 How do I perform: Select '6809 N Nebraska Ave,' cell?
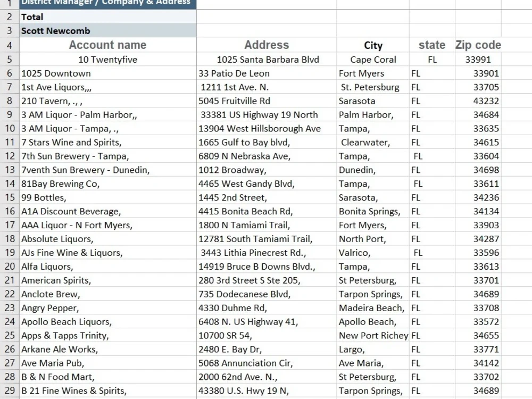pos(267,156)
